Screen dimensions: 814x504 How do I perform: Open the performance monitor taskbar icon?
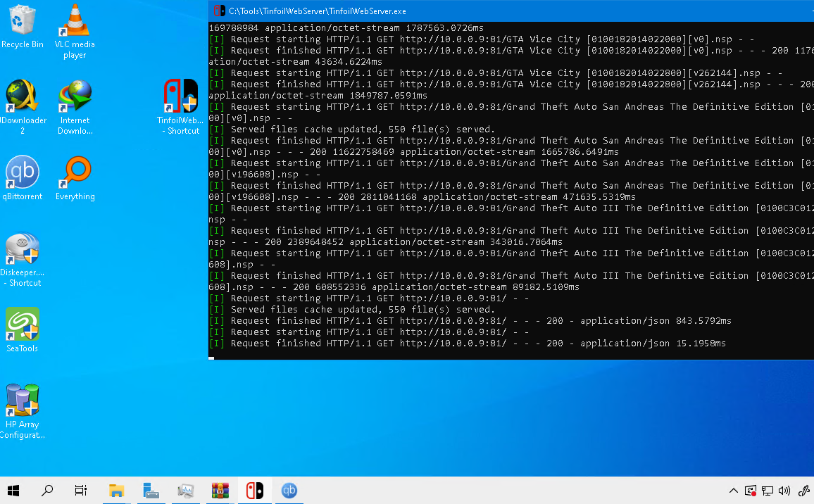[185, 491]
